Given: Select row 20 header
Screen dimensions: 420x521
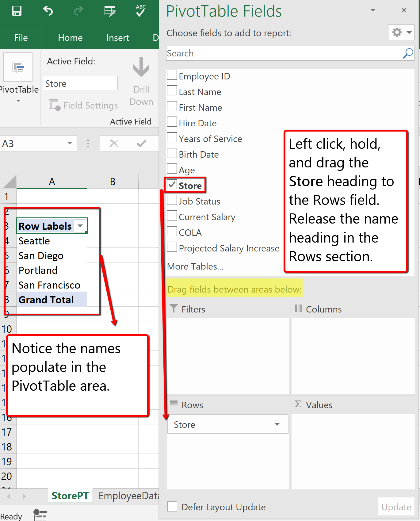Looking at the screenshot, I should click(8, 476).
